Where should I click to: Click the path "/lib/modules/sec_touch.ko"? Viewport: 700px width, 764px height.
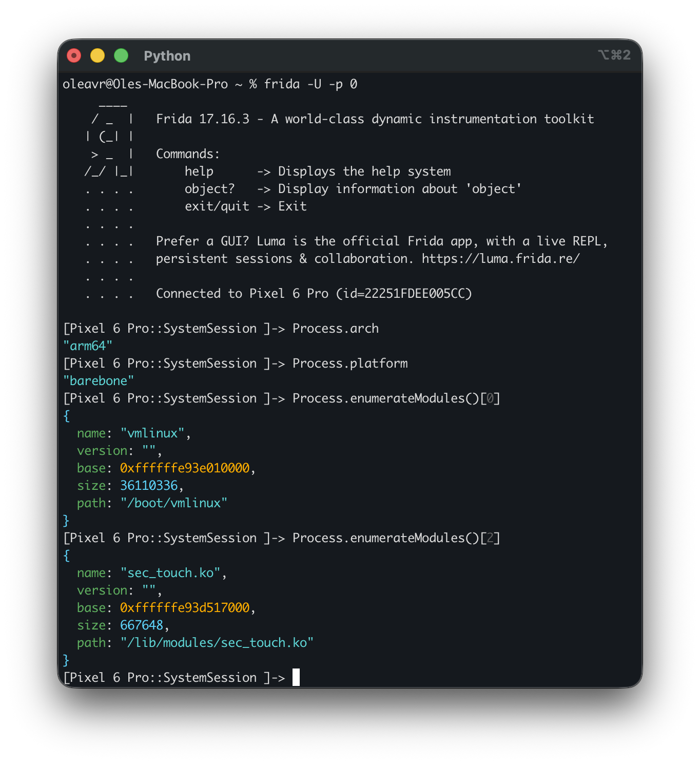click(217, 643)
